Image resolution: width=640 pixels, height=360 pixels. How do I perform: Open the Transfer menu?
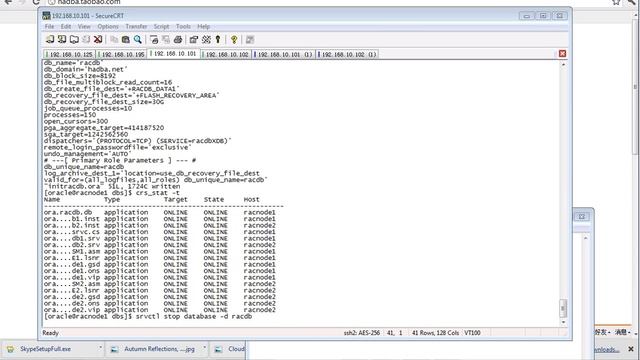(x=136, y=26)
